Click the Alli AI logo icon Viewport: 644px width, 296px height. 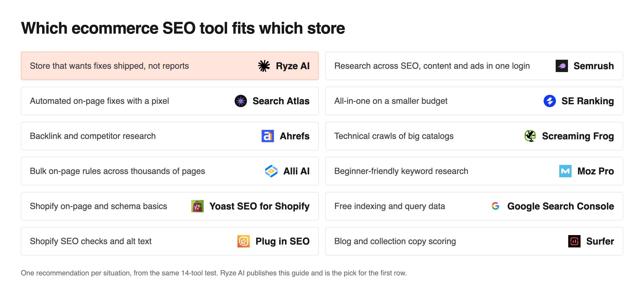[271, 171]
